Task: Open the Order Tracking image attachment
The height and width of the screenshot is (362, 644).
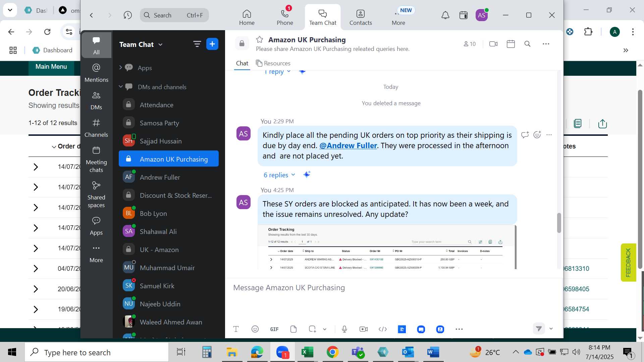Action: pos(387,247)
